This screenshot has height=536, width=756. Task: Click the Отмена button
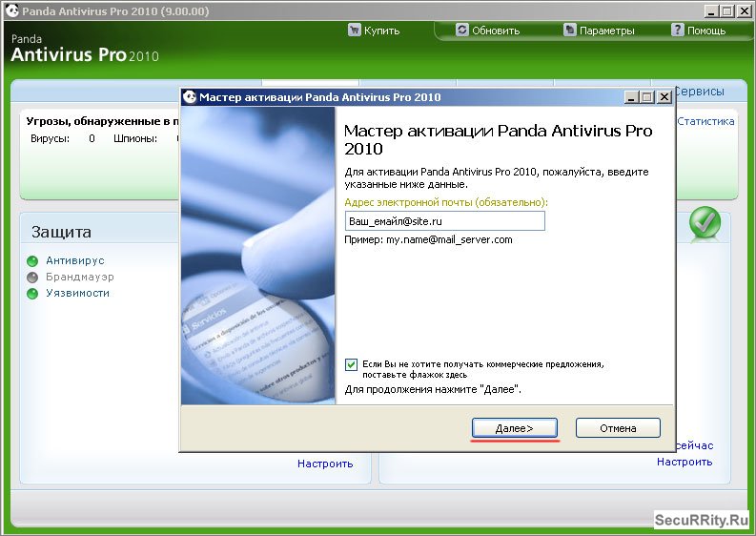click(618, 428)
